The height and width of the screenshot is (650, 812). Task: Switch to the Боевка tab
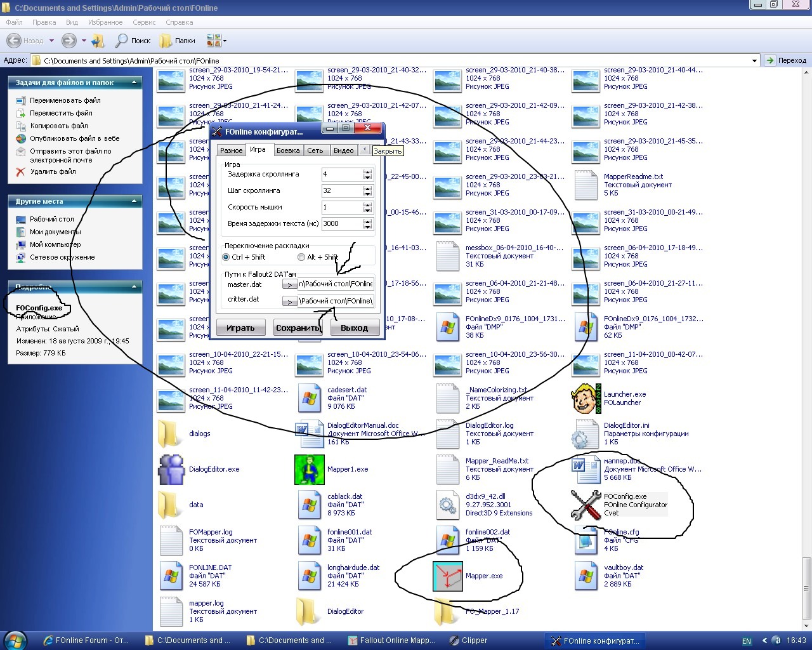(x=288, y=150)
